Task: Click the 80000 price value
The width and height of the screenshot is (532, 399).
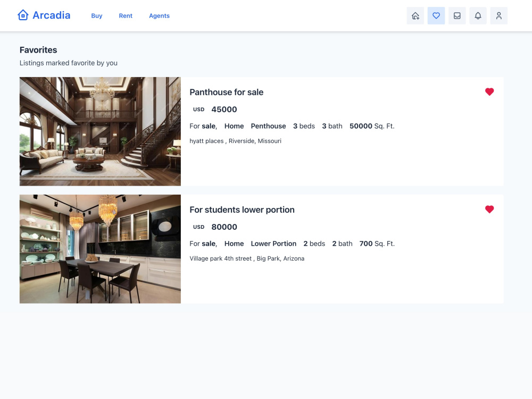Action: [225, 227]
